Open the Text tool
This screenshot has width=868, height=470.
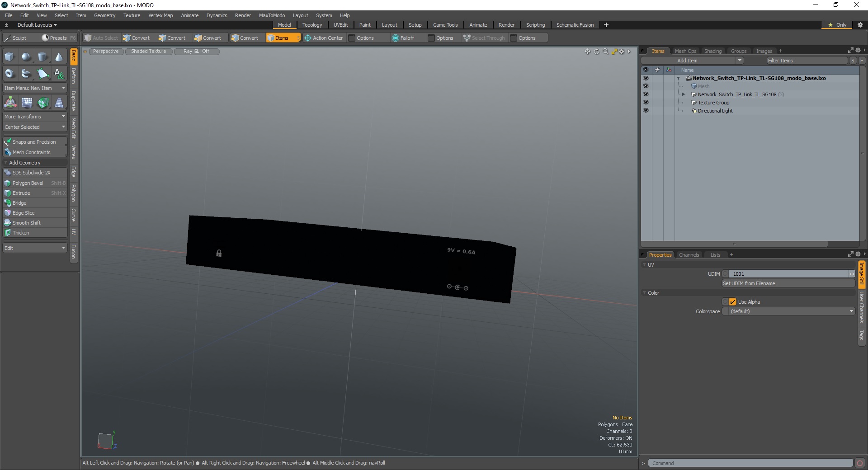pyautogui.click(x=59, y=73)
